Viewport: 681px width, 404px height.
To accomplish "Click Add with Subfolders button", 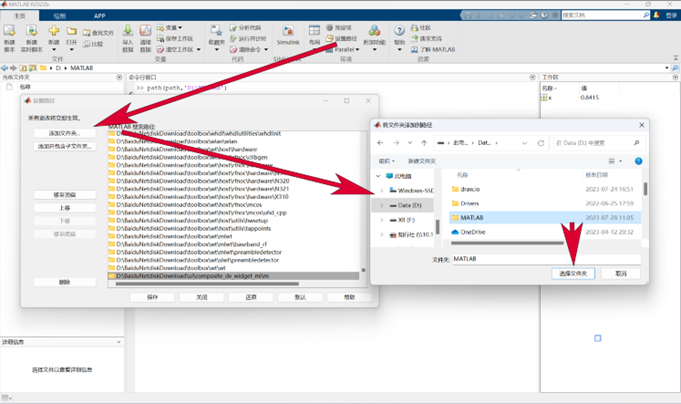I will [65, 146].
